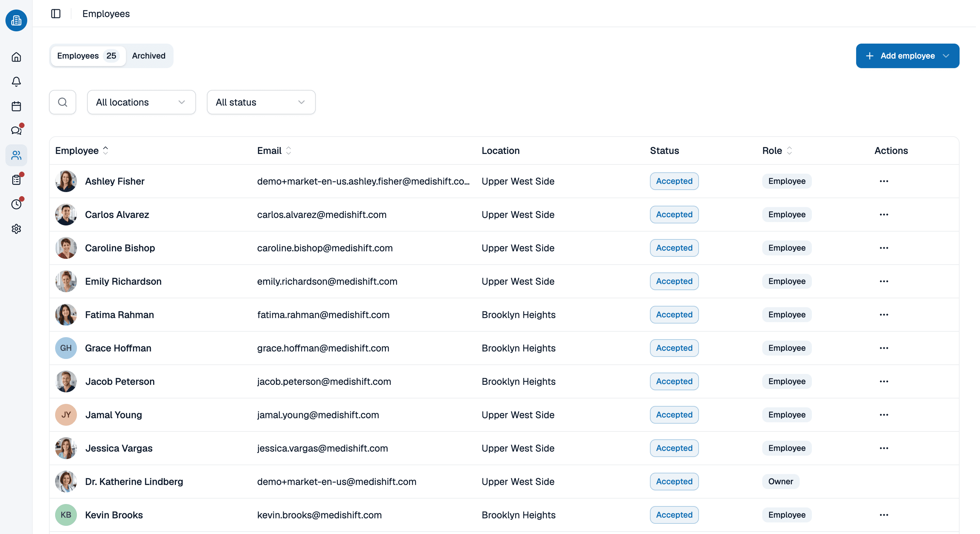Click Employee role badge for Jessica Vargas
The height and width of the screenshot is (534, 980).
pos(787,448)
